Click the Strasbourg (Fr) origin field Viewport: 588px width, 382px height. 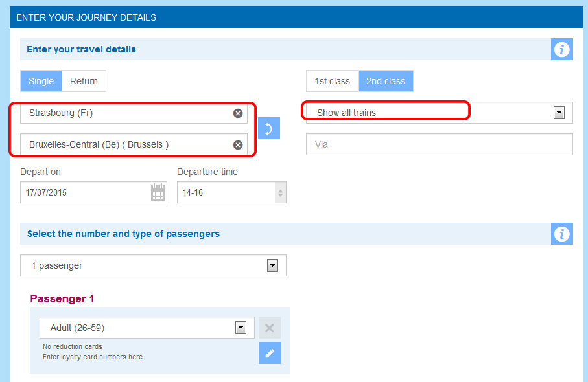pos(134,113)
